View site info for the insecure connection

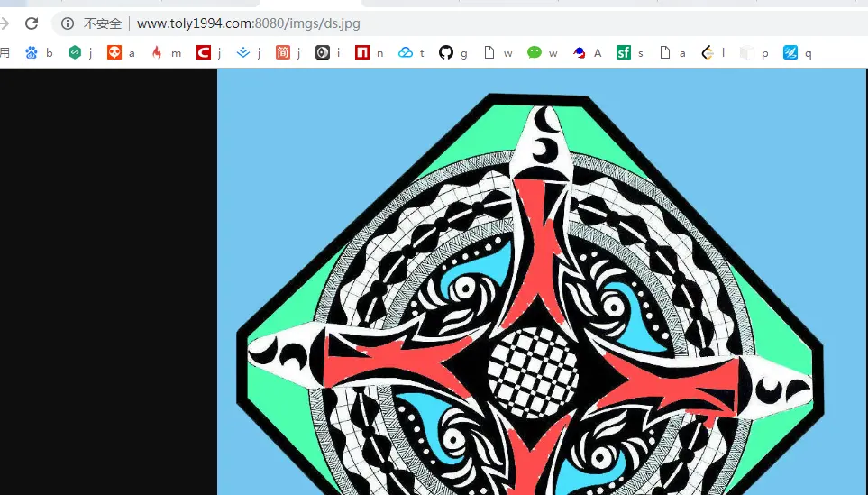pyautogui.click(x=68, y=23)
